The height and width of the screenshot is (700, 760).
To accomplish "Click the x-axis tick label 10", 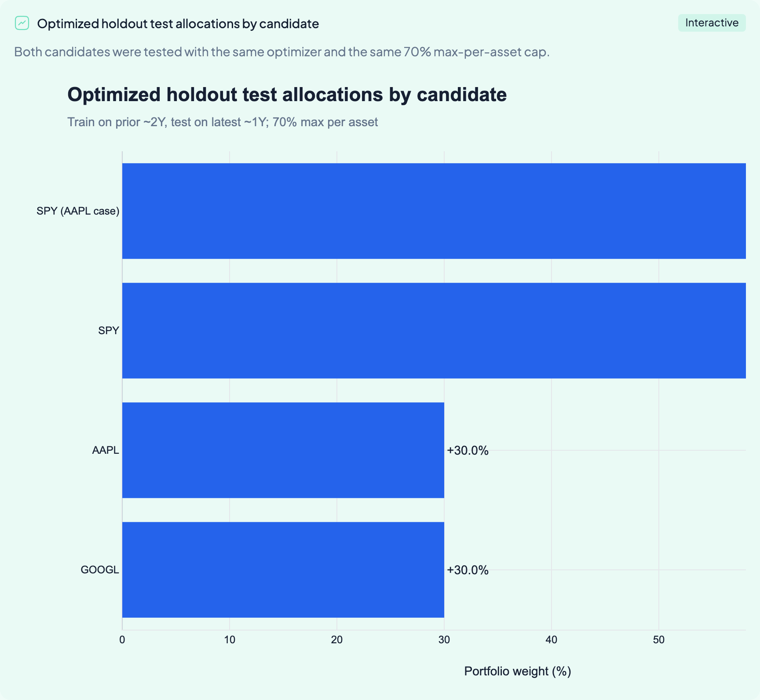I will tap(230, 640).
